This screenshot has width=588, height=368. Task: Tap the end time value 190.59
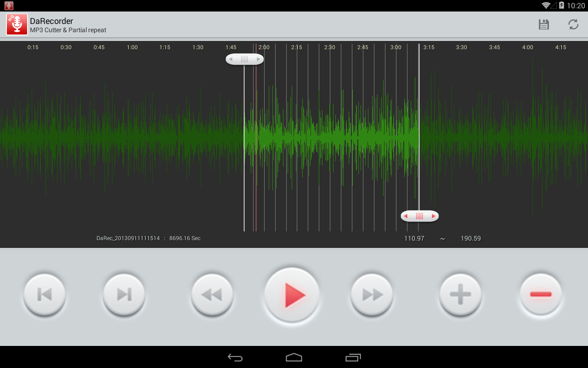tap(471, 238)
